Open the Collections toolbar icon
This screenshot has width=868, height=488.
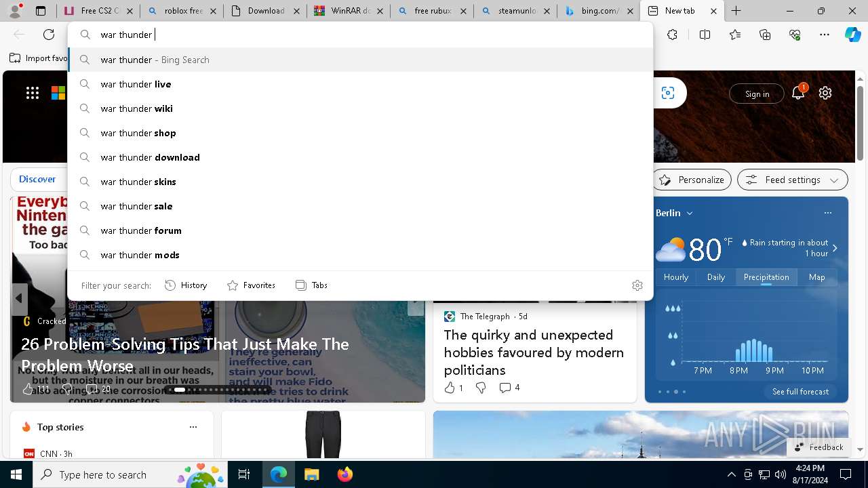(765, 35)
